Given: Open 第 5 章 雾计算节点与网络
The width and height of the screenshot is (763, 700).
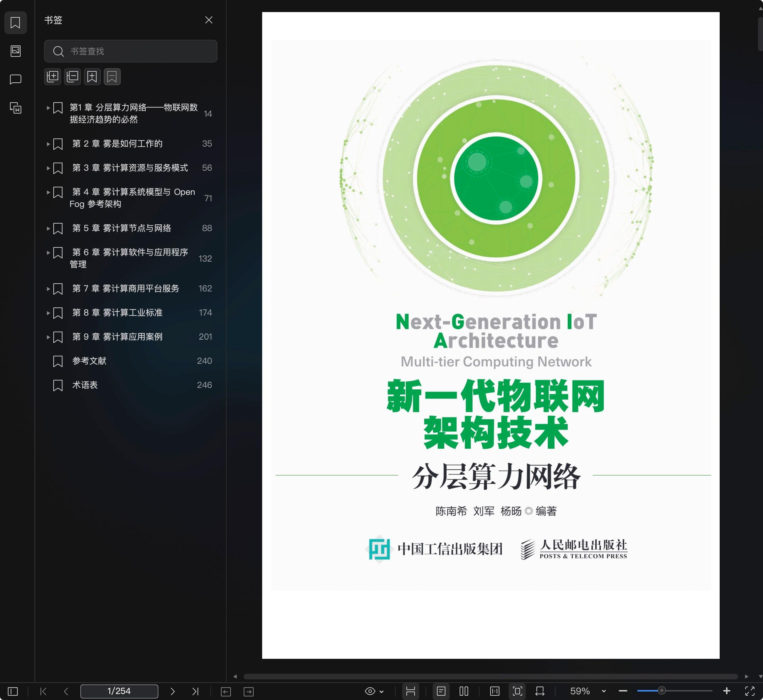Looking at the screenshot, I should [122, 228].
